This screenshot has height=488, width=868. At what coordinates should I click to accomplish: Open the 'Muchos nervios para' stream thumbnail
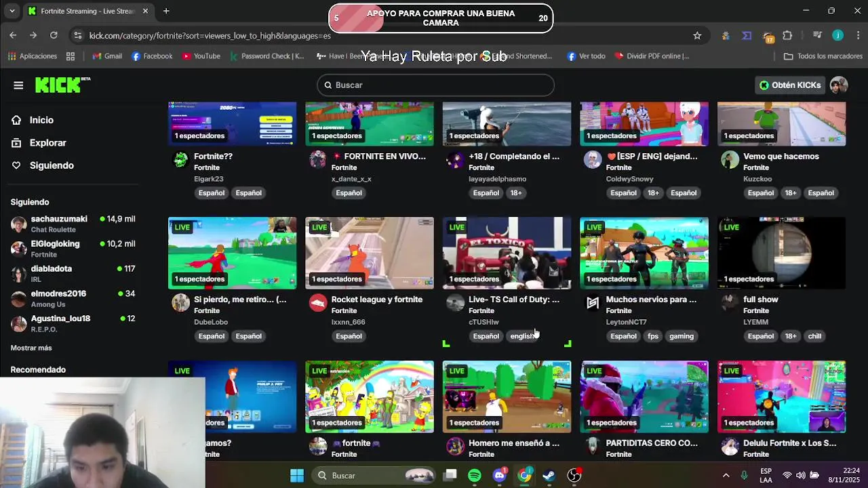click(644, 253)
